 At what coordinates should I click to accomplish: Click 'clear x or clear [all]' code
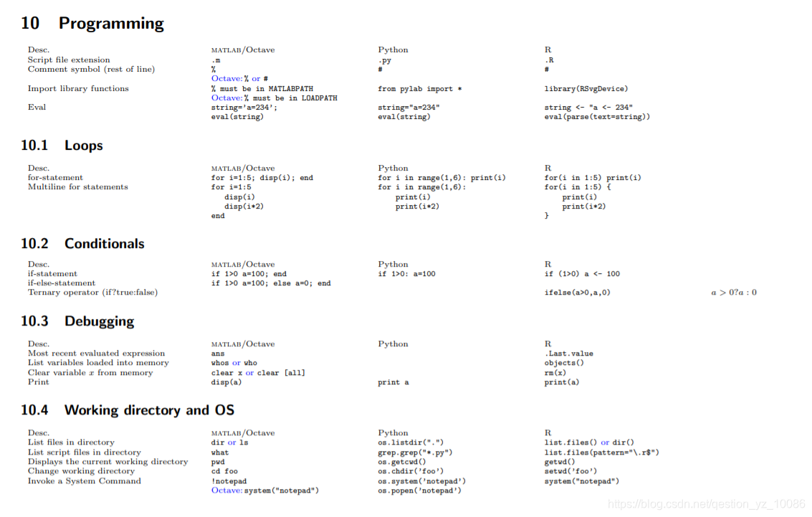pos(258,373)
